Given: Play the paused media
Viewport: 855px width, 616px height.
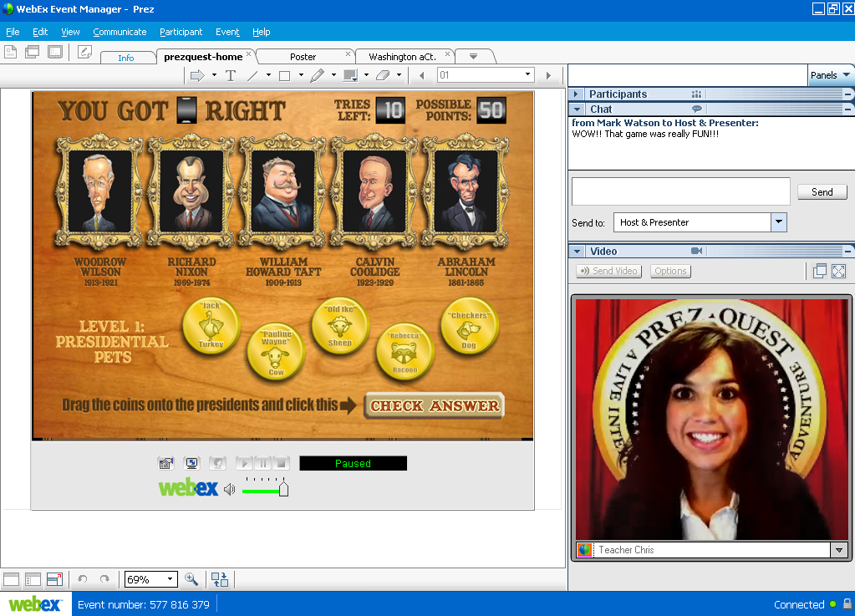Looking at the screenshot, I should (x=244, y=463).
